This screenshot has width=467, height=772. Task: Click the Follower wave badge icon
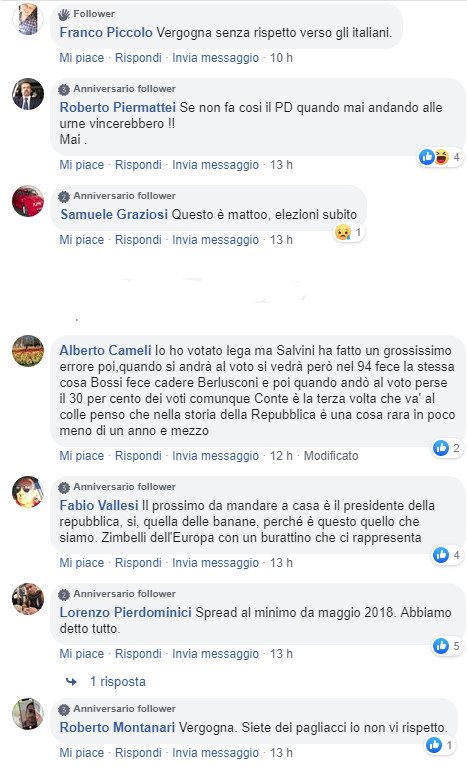point(64,14)
